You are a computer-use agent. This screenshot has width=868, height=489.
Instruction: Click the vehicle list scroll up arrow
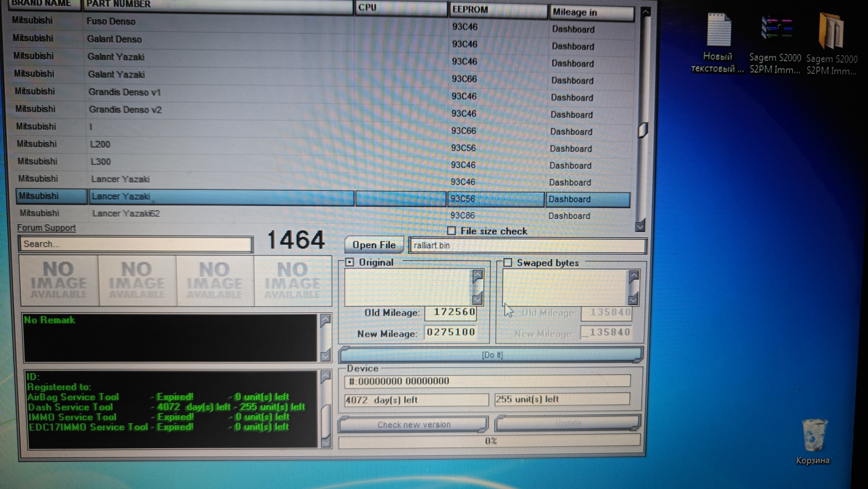pyautogui.click(x=645, y=11)
